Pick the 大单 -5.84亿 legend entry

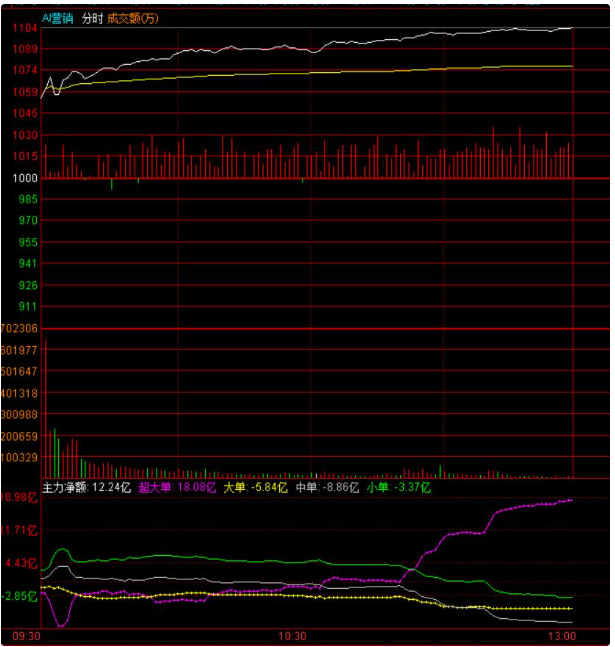click(255, 488)
